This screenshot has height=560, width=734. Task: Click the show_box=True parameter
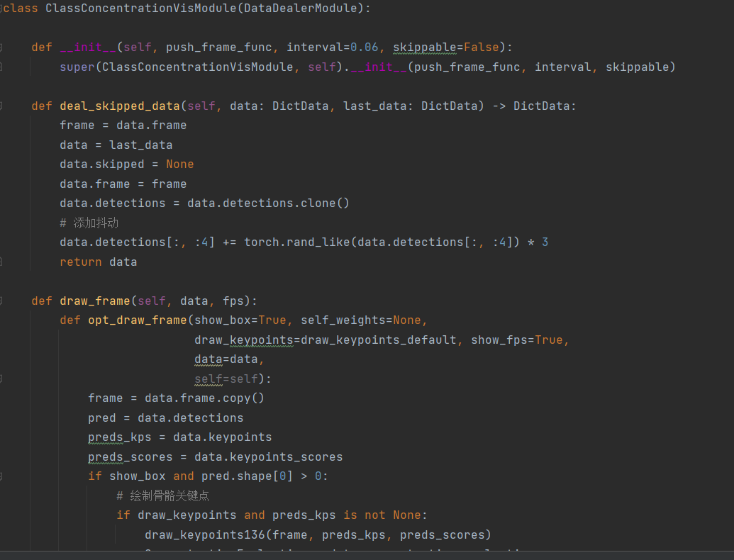(x=240, y=320)
